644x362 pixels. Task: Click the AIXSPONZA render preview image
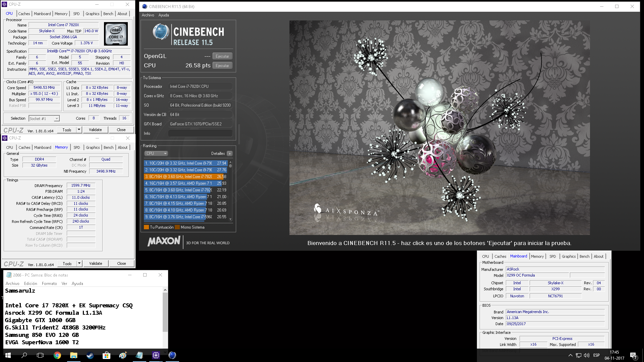(x=439, y=127)
